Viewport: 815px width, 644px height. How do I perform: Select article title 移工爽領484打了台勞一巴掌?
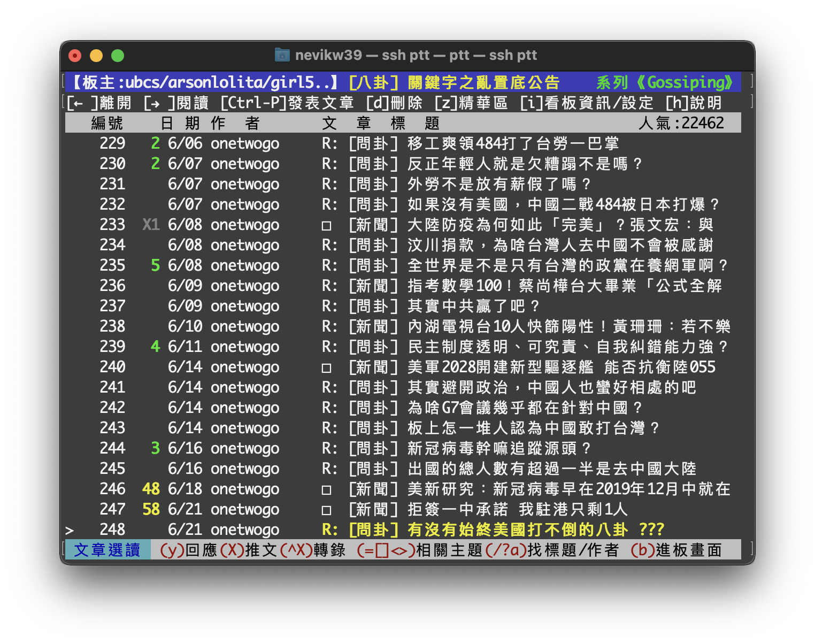513,143
